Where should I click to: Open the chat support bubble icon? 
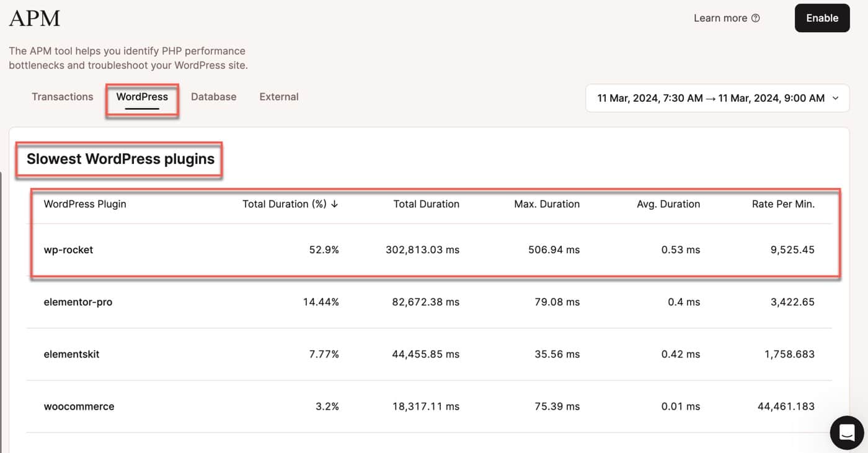(x=847, y=433)
